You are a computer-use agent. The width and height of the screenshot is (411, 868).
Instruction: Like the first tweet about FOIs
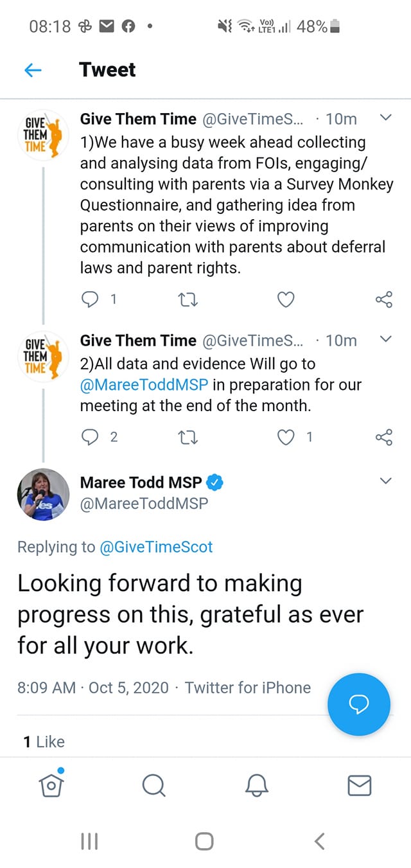[x=286, y=299]
